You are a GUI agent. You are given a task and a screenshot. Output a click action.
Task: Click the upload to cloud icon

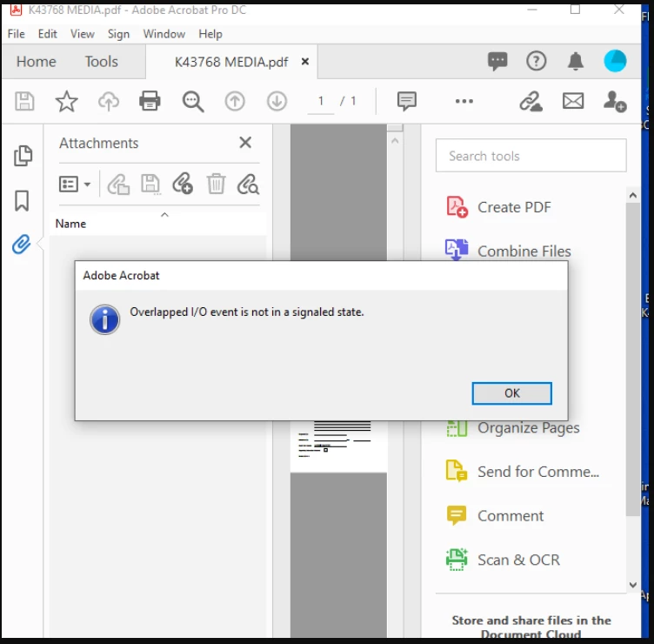pyautogui.click(x=109, y=102)
